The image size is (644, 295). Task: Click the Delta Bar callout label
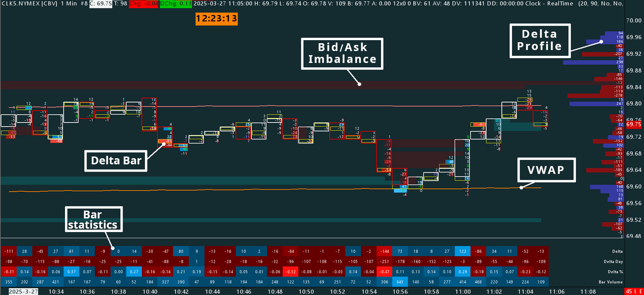tap(115, 160)
